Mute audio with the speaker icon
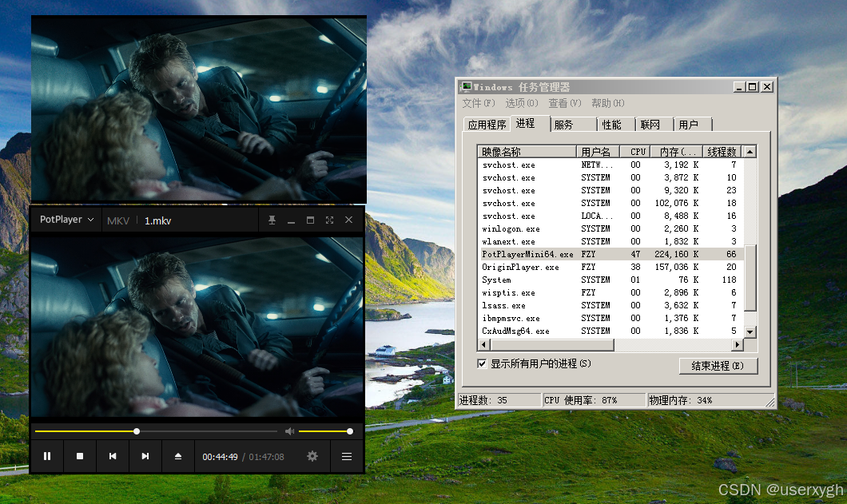This screenshot has height=504, width=847. (x=289, y=431)
